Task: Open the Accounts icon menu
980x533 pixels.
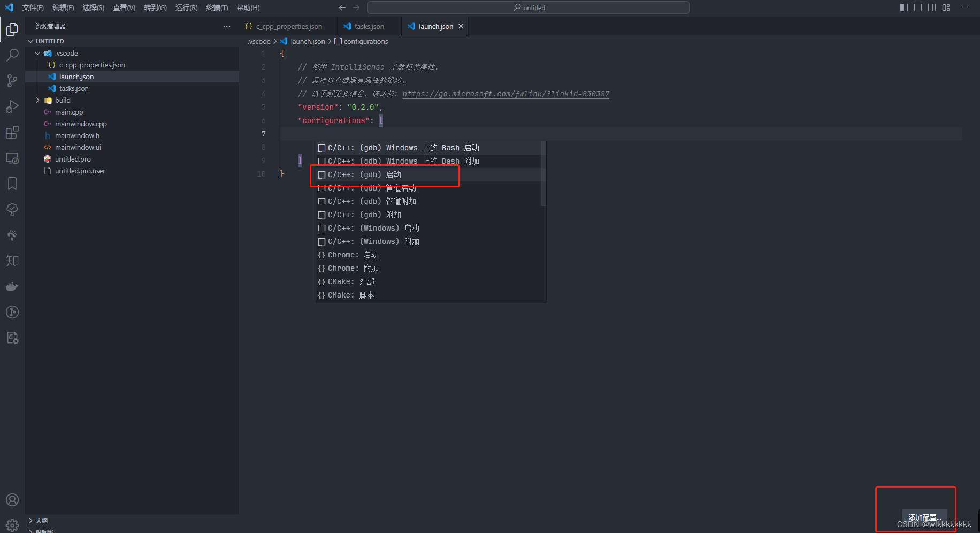Action: tap(12, 500)
